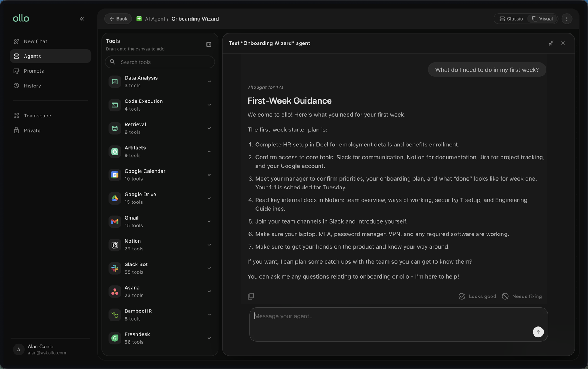Click the Data Analysis tool icon
This screenshot has height=369, width=588.
pyautogui.click(x=115, y=82)
